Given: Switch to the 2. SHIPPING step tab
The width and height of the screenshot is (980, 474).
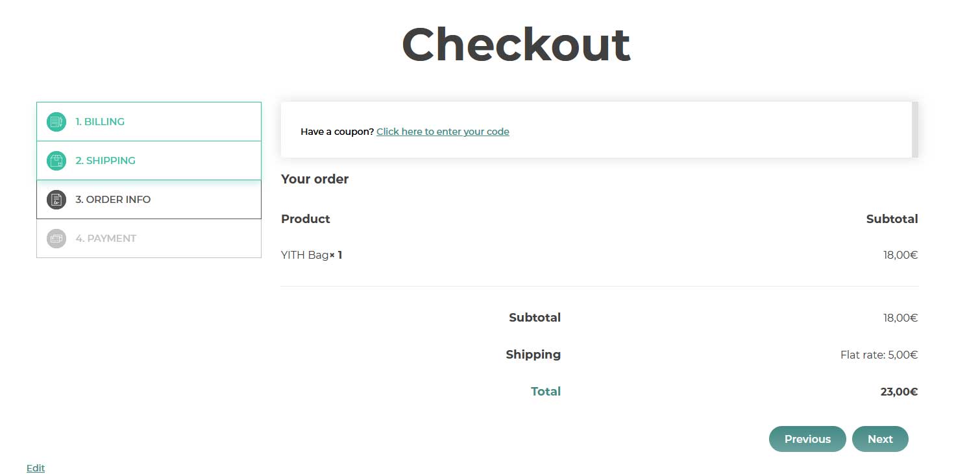Looking at the screenshot, I should (x=105, y=161).
